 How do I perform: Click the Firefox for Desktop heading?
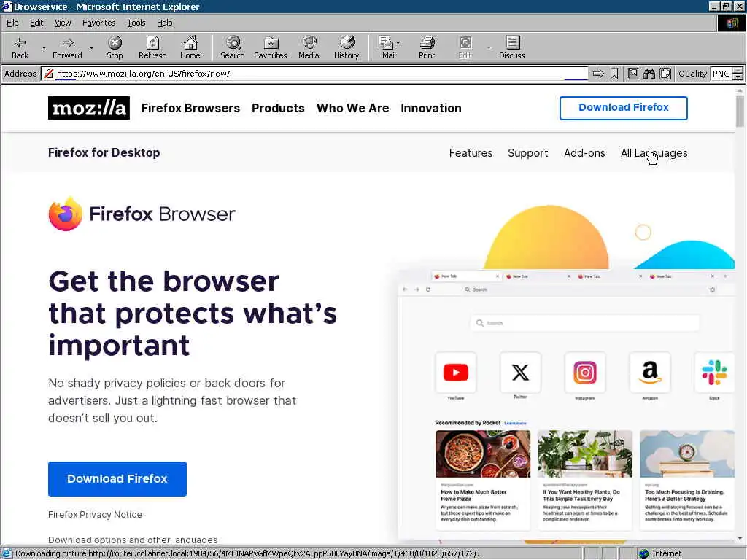[x=104, y=152]
